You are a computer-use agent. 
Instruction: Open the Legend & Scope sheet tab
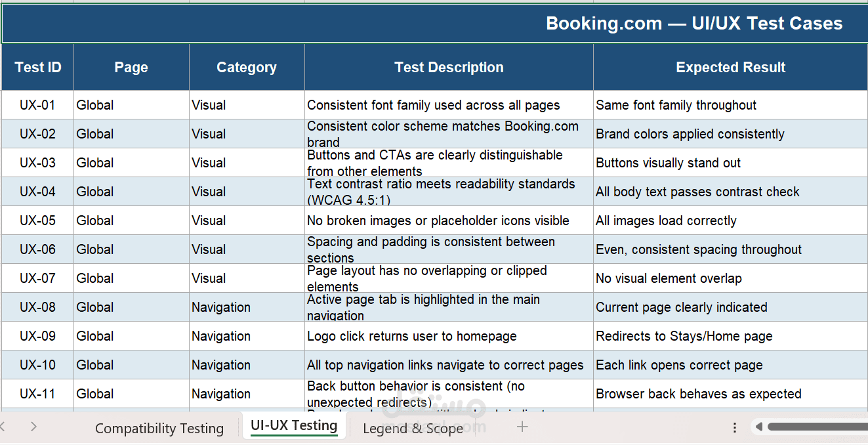[x=413, y=428]
